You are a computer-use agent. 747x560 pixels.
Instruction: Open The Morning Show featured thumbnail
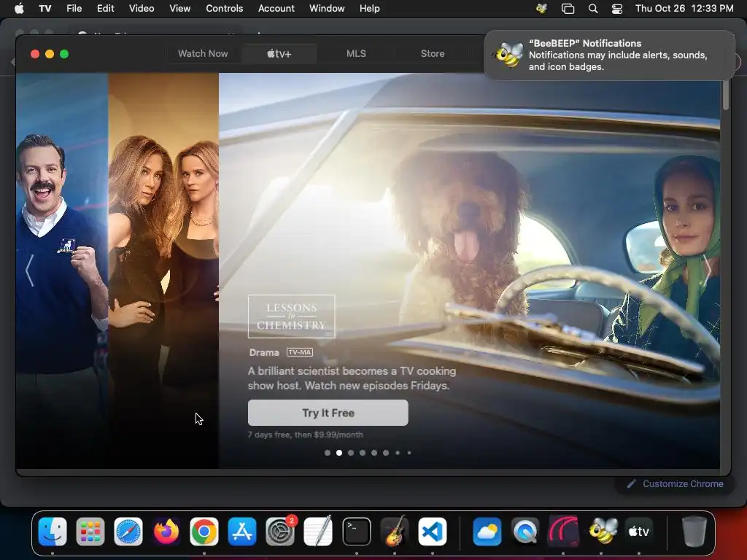click(x=163, y=270)
